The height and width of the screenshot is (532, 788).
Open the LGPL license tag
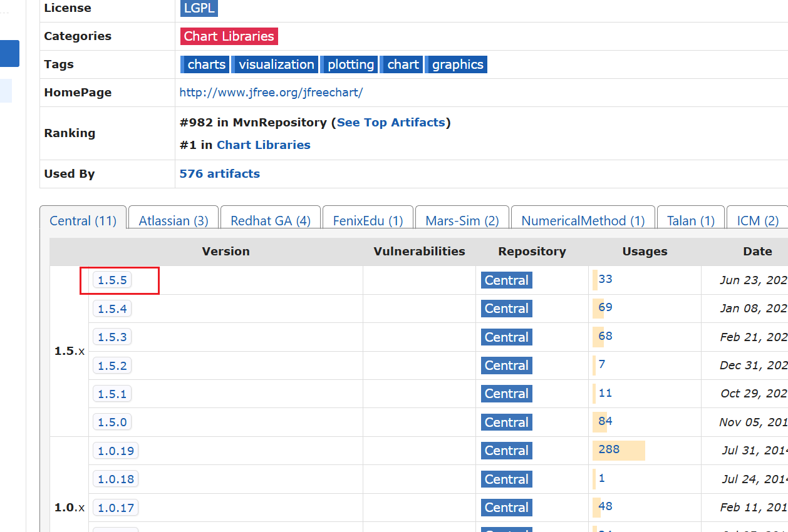(199, 8)
